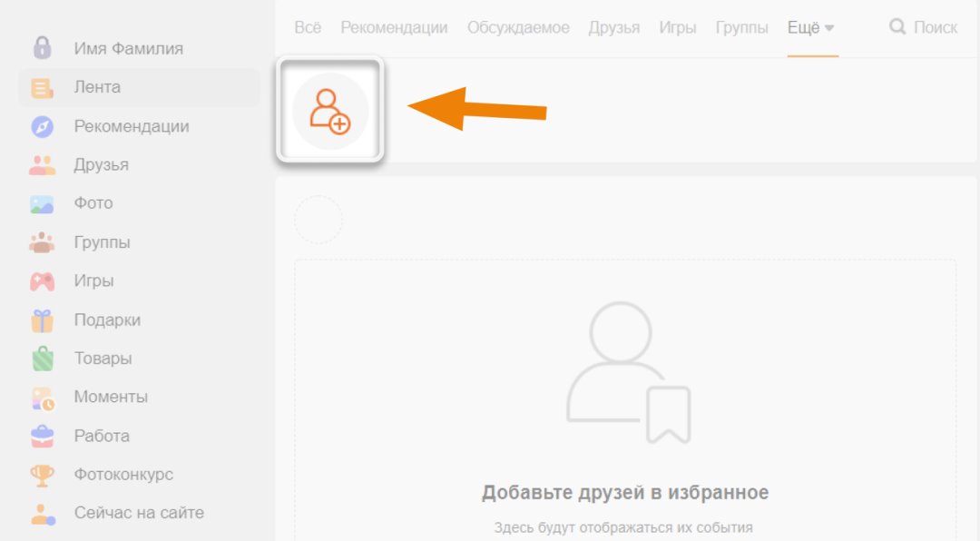Open Сейчас на сайте sidebar link

139,513
